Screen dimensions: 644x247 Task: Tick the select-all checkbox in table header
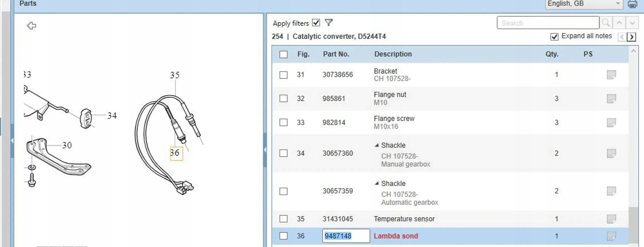283,54
